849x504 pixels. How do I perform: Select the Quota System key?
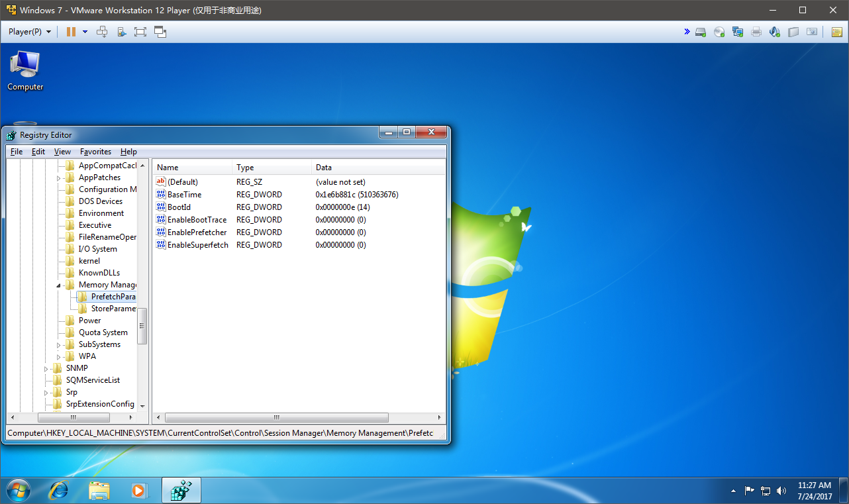(103, 332)
